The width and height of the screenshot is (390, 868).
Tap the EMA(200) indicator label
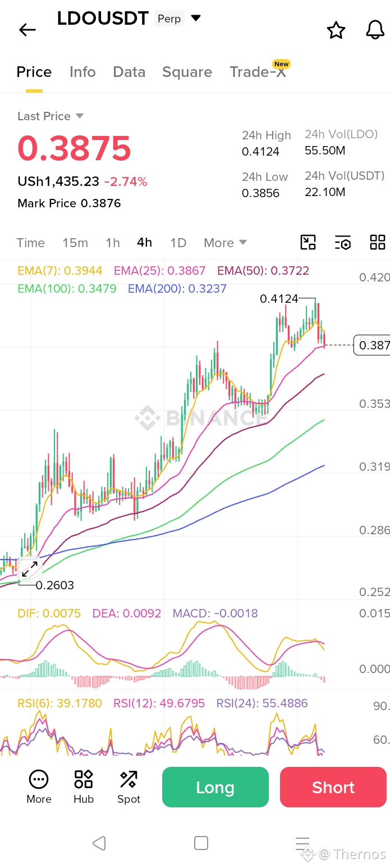pos(177,289)
